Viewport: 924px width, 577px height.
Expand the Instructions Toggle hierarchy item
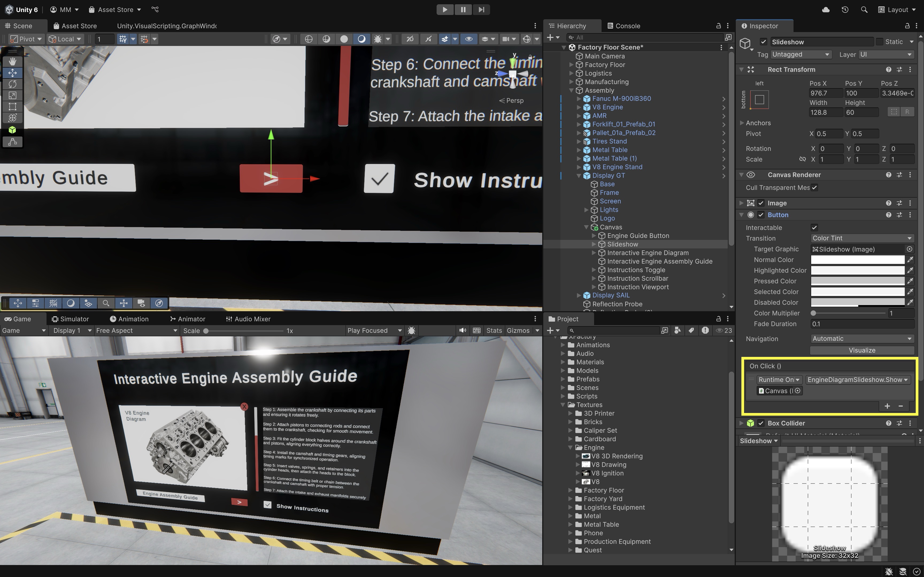point(594,270)
